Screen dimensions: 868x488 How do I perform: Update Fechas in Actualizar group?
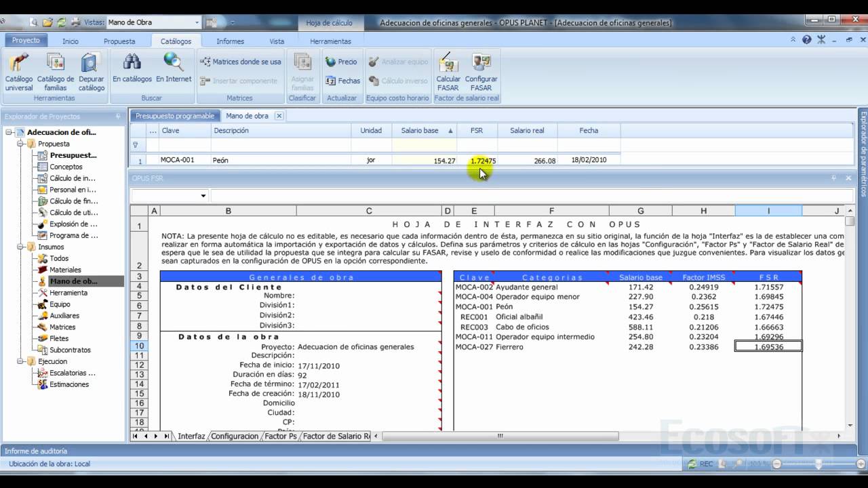point(342,81)
